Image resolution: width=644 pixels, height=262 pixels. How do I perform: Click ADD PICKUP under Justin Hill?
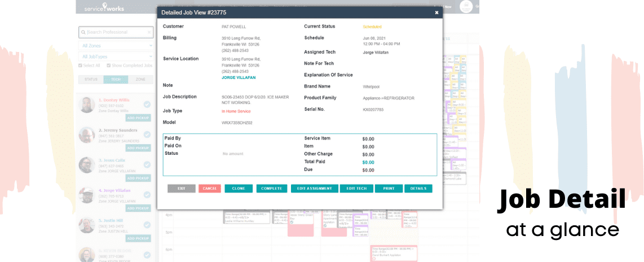(x=138, y=238)
